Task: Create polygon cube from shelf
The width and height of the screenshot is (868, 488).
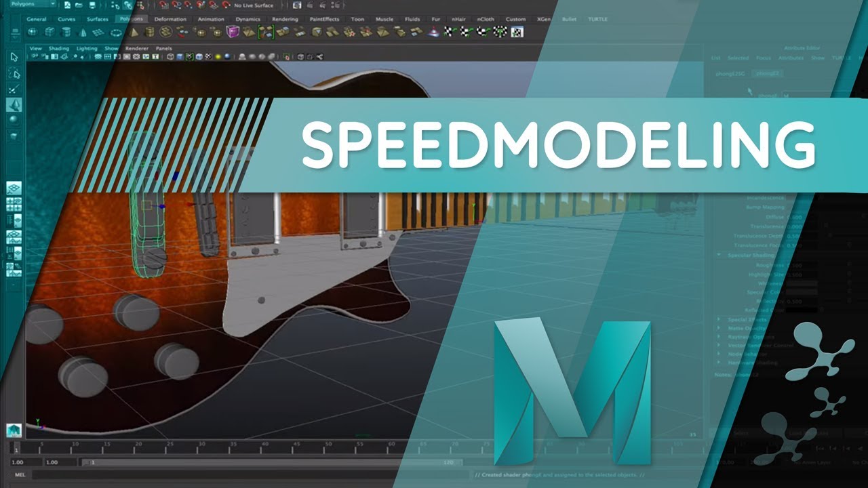Action: tap(50, 32)
